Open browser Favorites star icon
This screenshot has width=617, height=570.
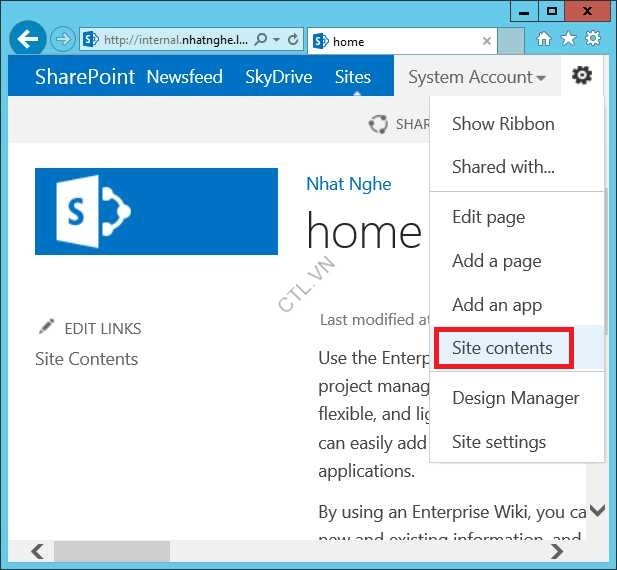click(x=568, y=39)
